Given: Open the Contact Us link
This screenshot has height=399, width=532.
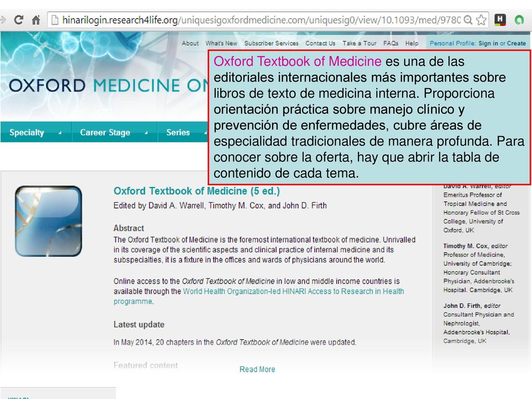Looking at the screenshot, I should point(320,44).
